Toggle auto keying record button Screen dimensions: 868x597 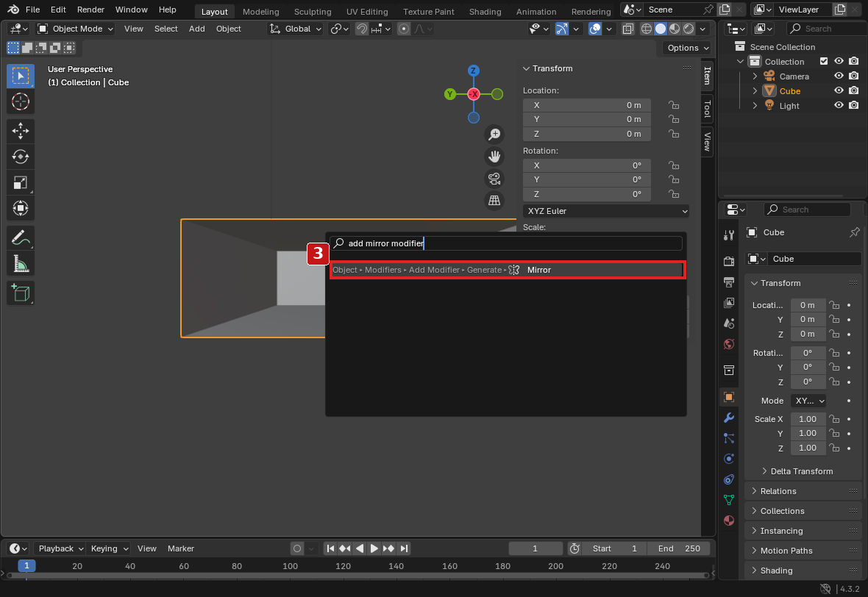pos(297,548)
